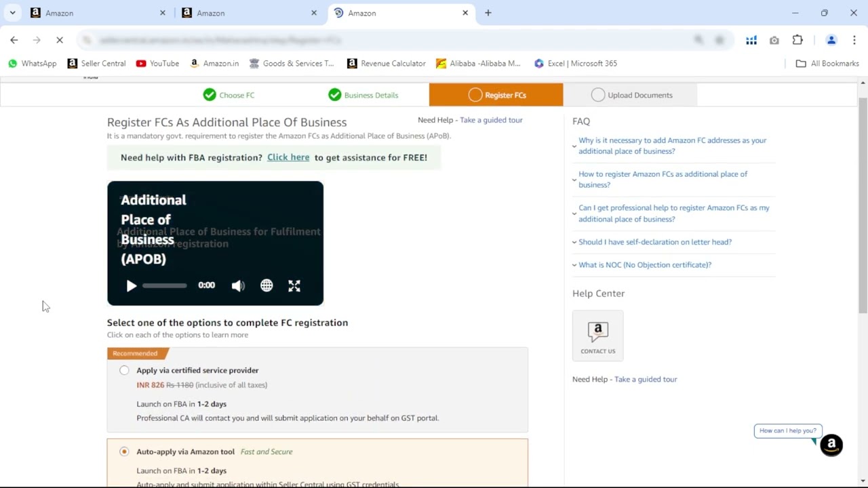Stop loading the page

(60, 40)
